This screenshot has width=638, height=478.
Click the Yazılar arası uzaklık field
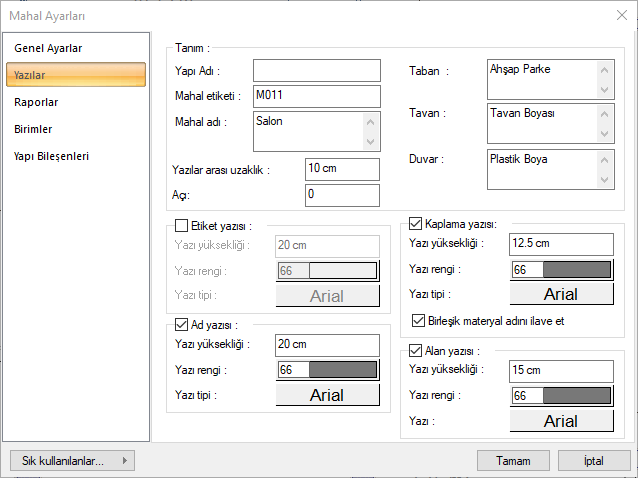(x=342, y=169)
